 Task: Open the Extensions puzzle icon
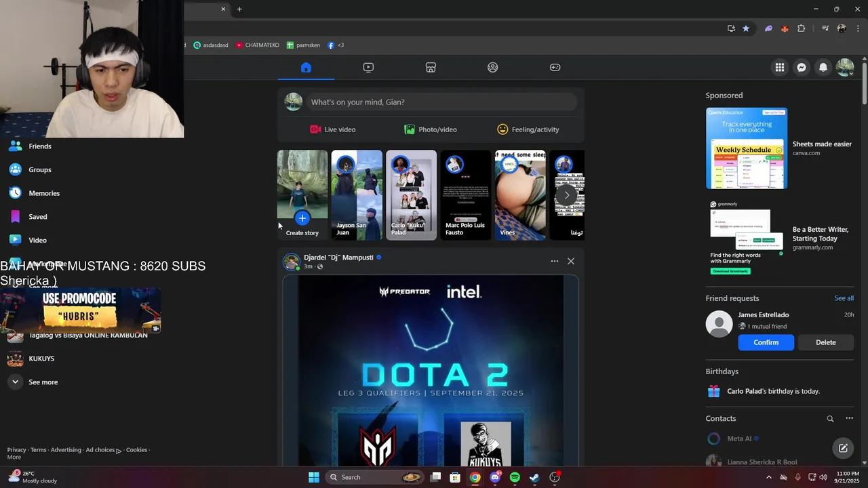(802, 28)
